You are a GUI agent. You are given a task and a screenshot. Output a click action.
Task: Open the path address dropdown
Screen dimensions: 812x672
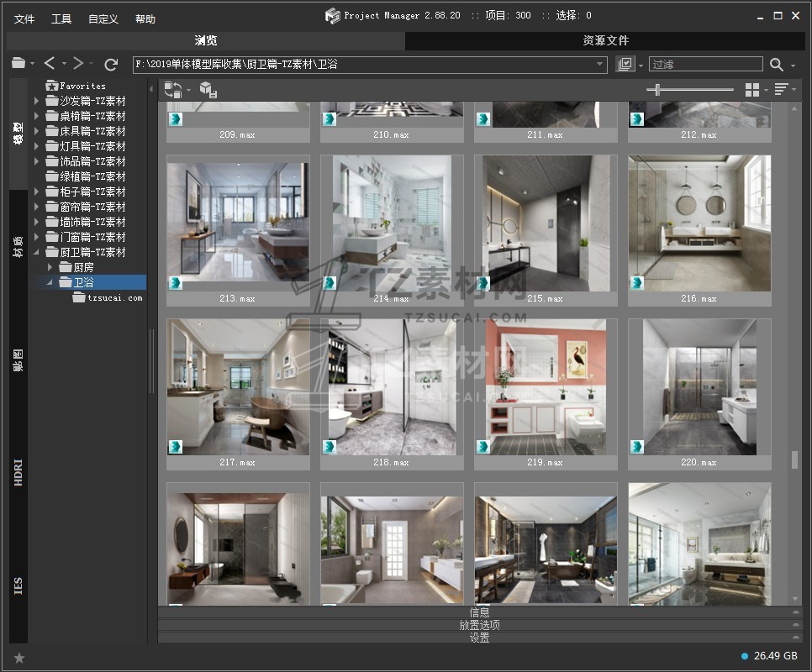600,65
